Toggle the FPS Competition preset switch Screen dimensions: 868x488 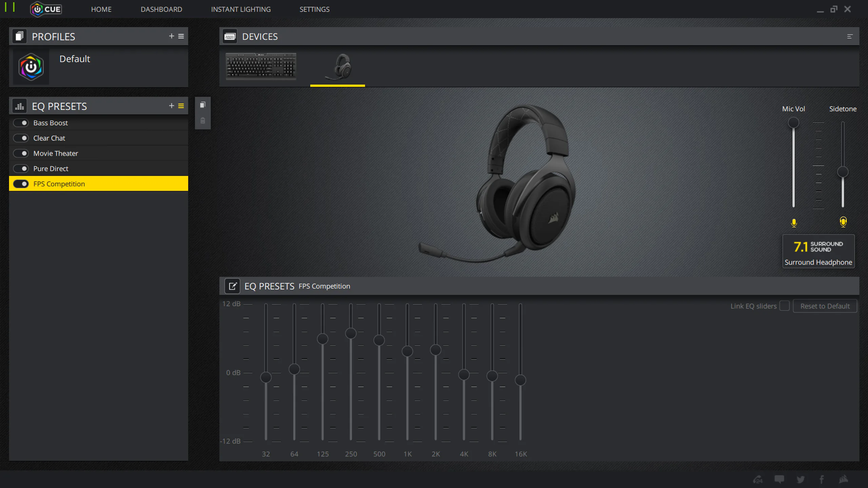(21, 184)
